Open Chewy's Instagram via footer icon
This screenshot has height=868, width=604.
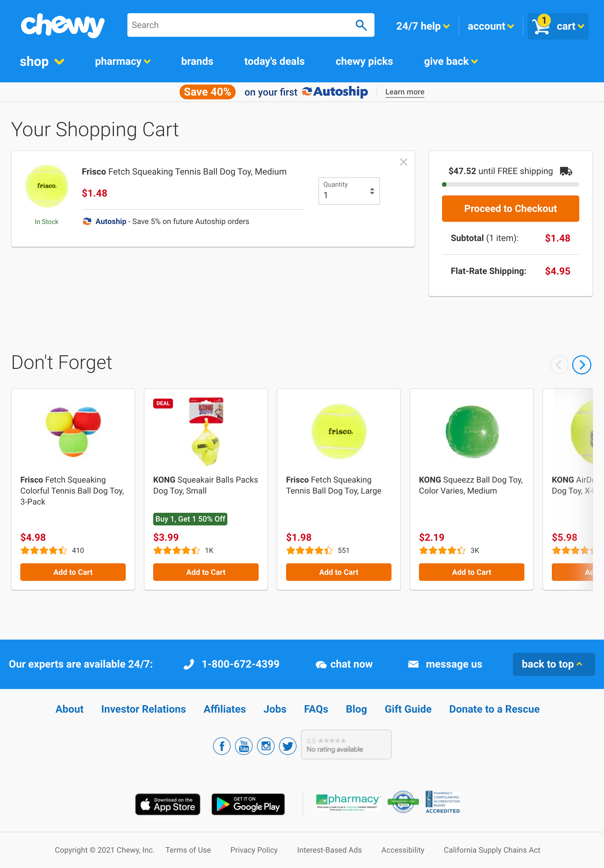click(x=265, y=746)
